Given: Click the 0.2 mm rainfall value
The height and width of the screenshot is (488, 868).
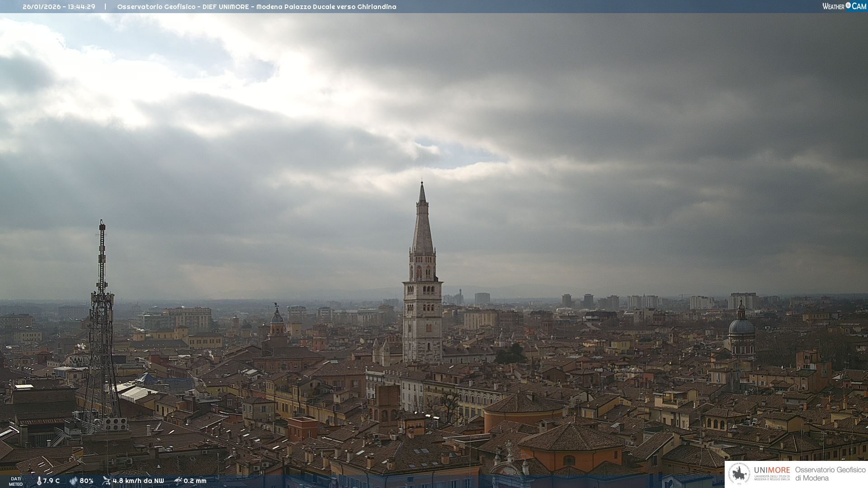Looking at the screenshot, I should click(195, 481).
